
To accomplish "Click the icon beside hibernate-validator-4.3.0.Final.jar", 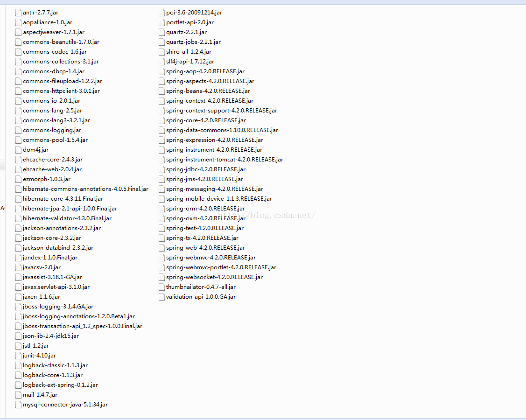I will pos(19,218).
